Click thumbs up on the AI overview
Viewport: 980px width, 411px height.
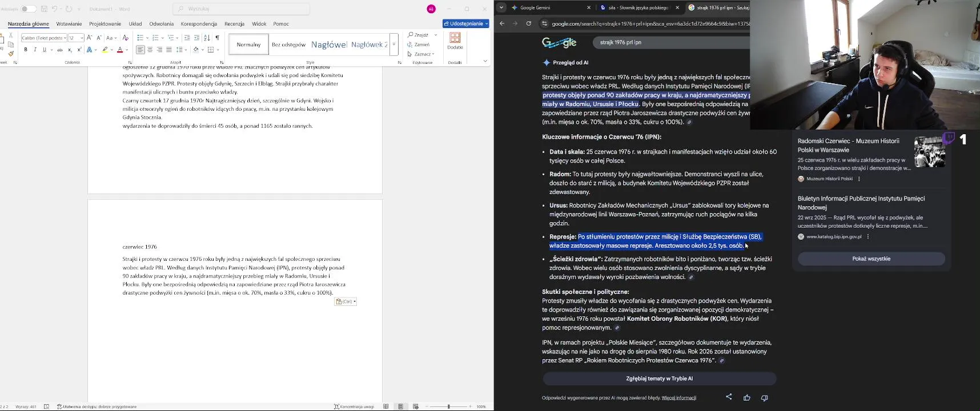coord(746,397)
